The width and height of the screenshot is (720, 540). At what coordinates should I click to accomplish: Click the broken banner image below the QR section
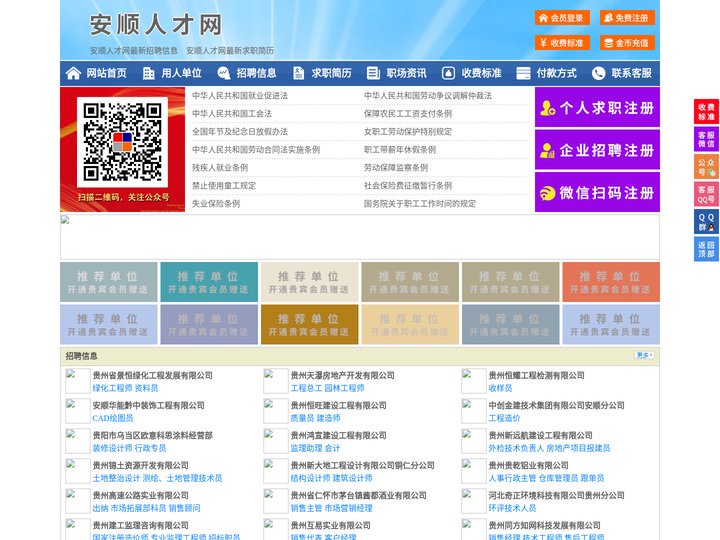point(360,237)
